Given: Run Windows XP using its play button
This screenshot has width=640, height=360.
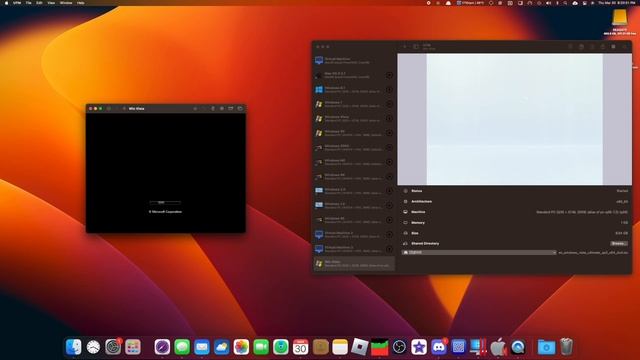Looking at the screenshot, I should click(389, 133).
